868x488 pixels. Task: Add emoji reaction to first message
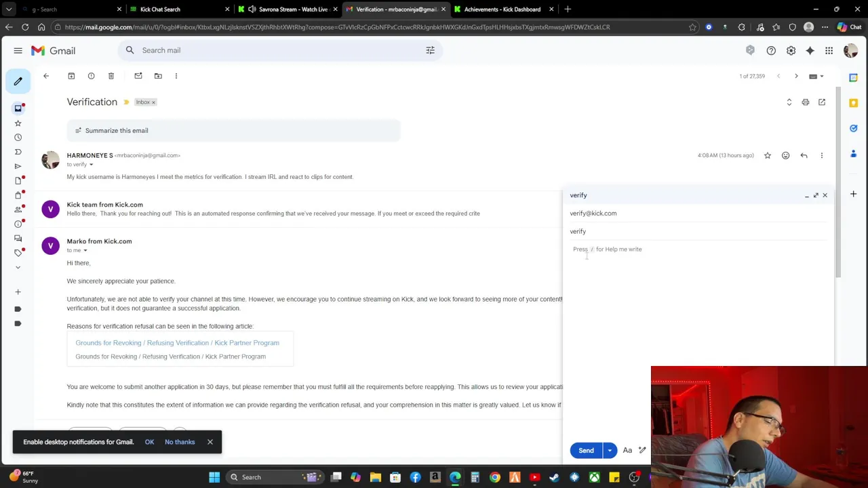[x=785, y=156]
